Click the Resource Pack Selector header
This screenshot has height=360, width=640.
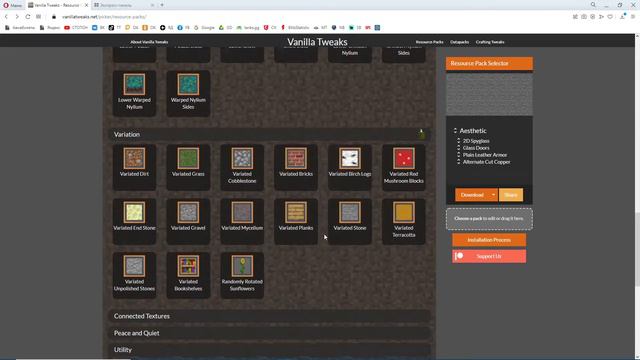pos(489,63)
